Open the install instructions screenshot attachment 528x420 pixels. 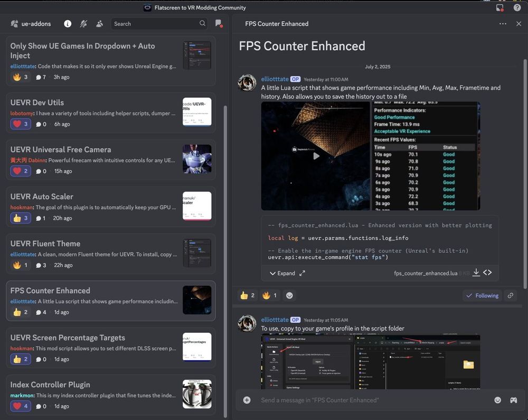tap(371, 362)
